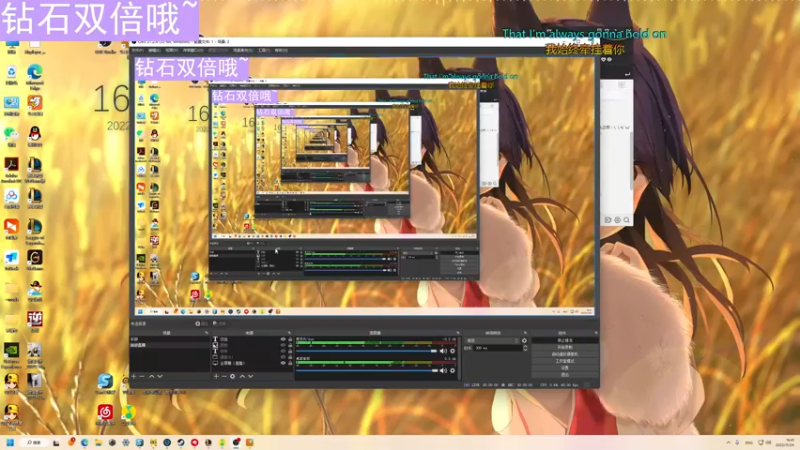Toggle visibility eye of the window capture source
The width and height of the screenshot is (800, 450).
coord(283,357)
